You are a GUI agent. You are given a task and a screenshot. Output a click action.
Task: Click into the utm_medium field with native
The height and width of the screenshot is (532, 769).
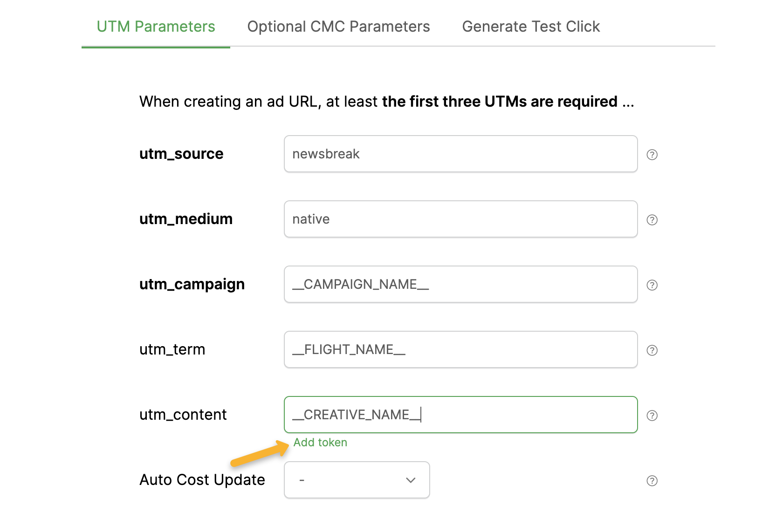pyautogui.click(x=460, y=219)
